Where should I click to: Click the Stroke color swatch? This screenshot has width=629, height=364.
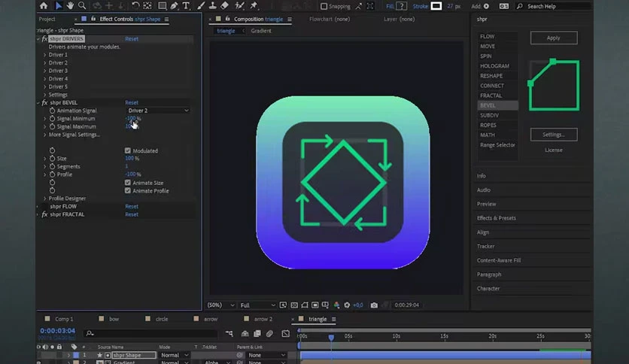[x=436, y=6]
